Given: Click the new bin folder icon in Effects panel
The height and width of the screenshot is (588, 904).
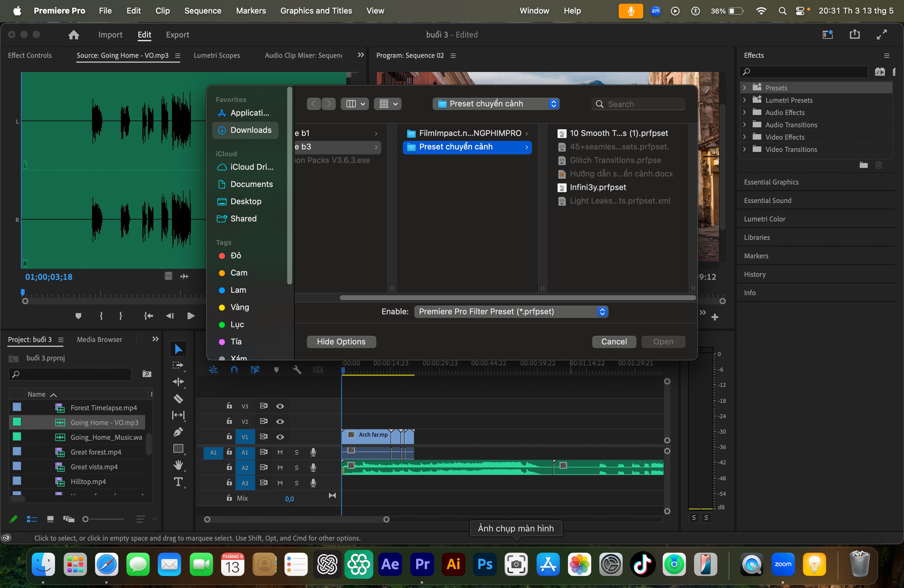Looking at the screenshot, I should [864, 165].
